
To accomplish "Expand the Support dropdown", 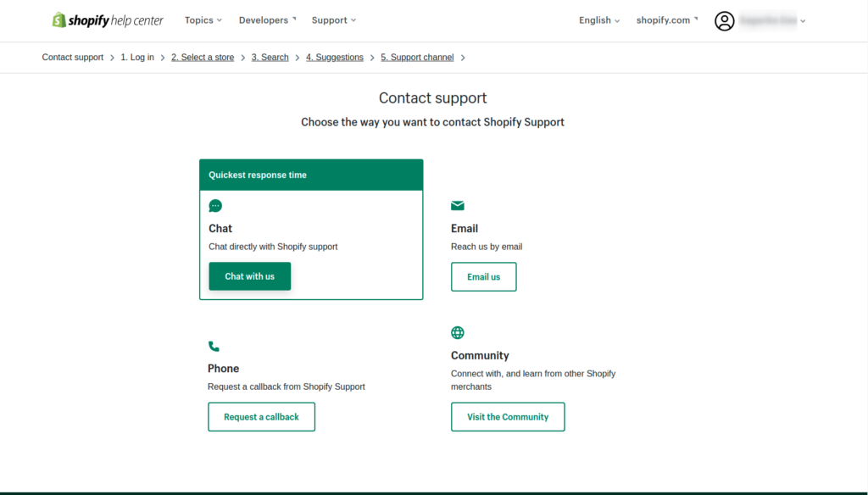I will [x=333, y=19].
